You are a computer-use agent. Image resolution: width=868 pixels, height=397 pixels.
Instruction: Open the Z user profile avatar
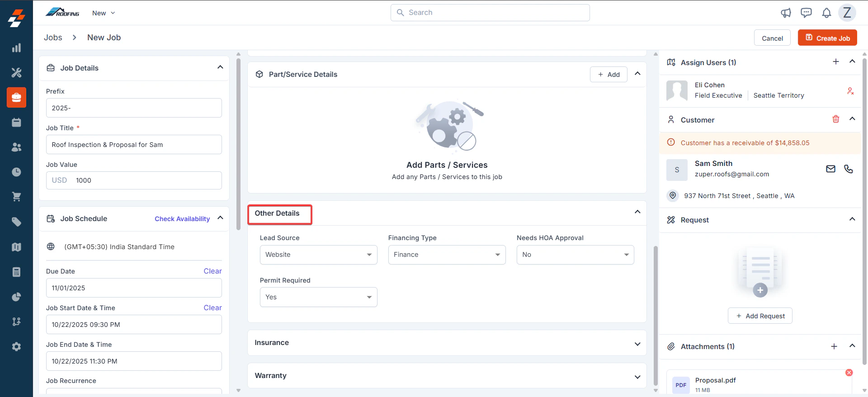pos(847,13)
